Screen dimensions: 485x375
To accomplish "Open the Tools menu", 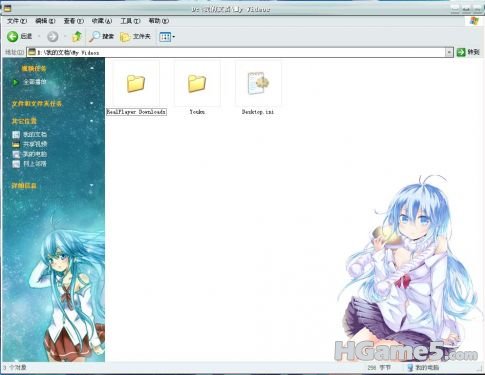I will coord(130,21).
